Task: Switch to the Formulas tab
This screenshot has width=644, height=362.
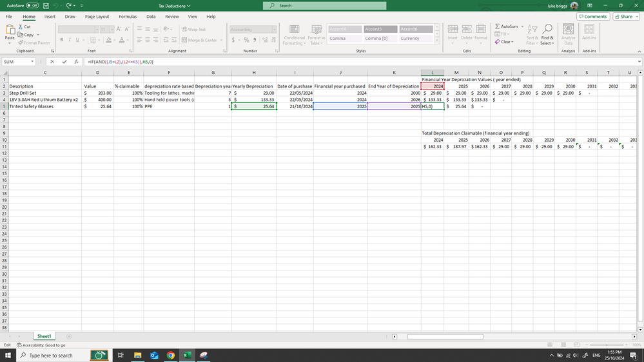Action: (x=128, y=16)
